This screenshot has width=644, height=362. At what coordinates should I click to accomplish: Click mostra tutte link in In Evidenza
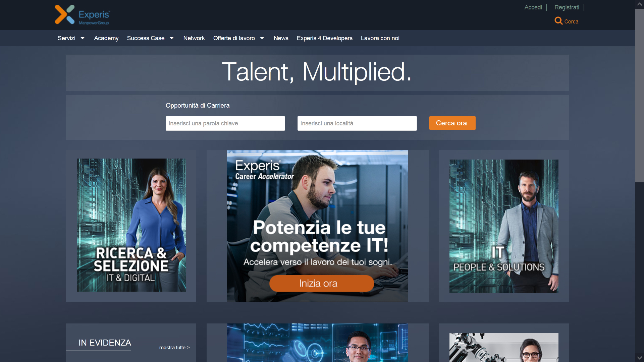(174, 348)
